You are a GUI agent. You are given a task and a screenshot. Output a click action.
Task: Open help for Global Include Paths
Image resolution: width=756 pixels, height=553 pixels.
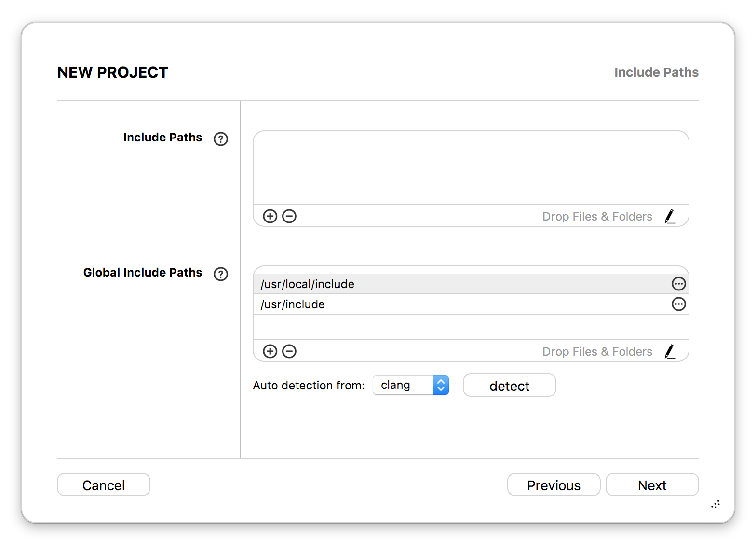pos(221,274)
